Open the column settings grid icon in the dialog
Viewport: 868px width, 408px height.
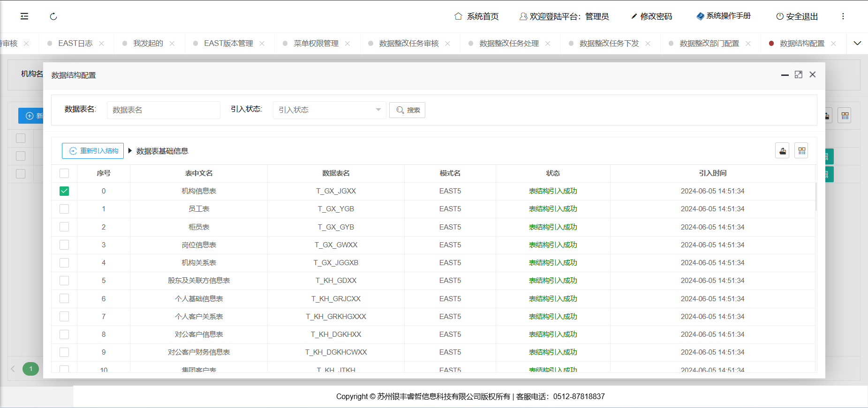pos(801,151)
